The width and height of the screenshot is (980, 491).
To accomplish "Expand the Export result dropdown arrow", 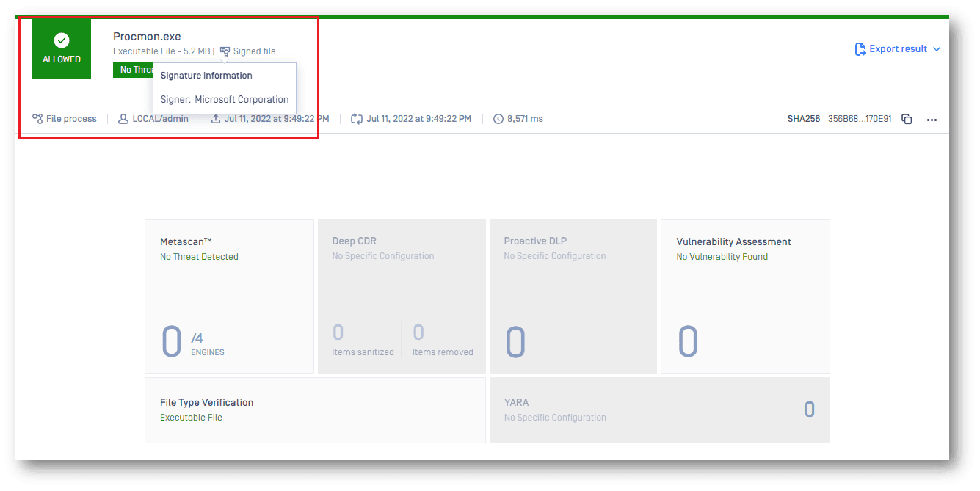I will click(x=936, y=49).
